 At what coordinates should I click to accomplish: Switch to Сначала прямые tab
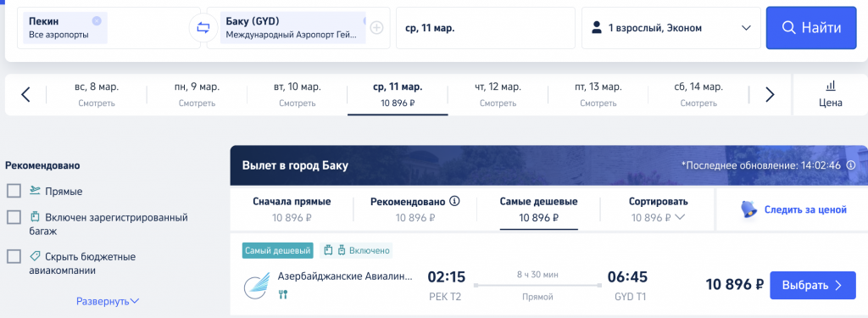[x=292, y=209]
